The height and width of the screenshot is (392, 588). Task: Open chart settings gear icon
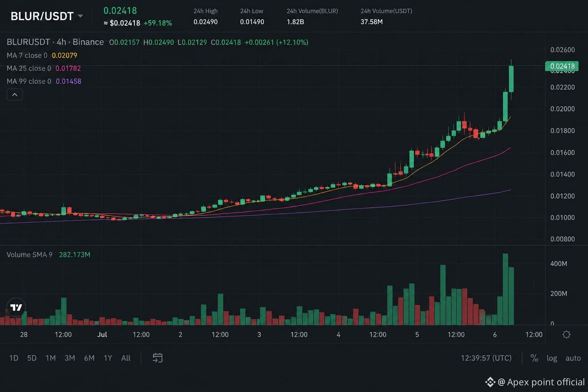click(567, 335)
